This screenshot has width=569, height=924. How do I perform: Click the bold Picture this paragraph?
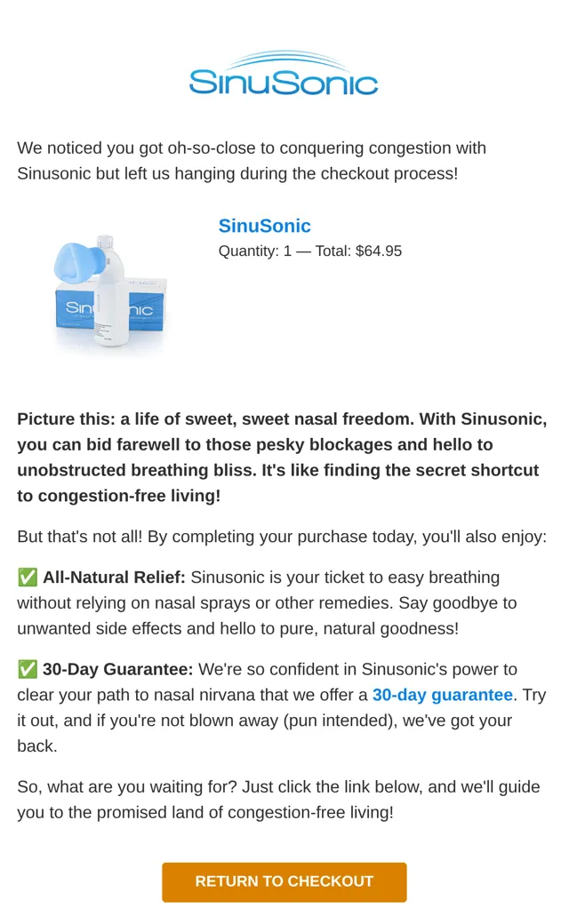(282, 458)
